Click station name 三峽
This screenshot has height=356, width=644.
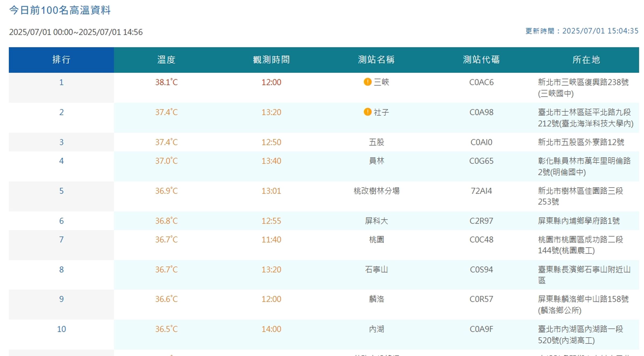click(x=381, y=82)
